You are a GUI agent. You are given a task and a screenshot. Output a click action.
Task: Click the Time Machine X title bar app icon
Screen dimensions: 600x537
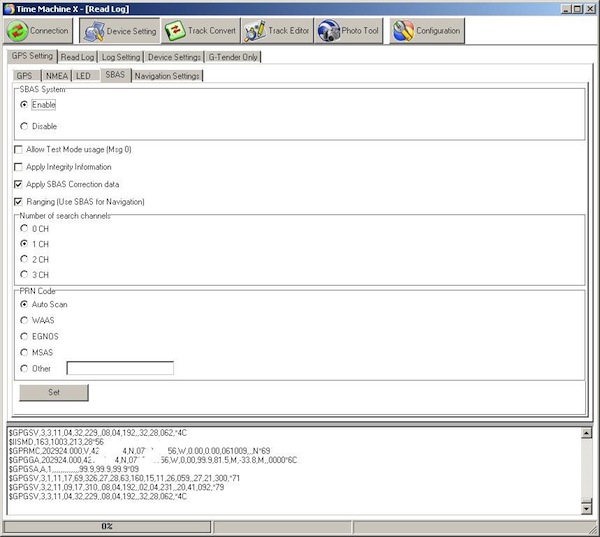coord(9,8)
